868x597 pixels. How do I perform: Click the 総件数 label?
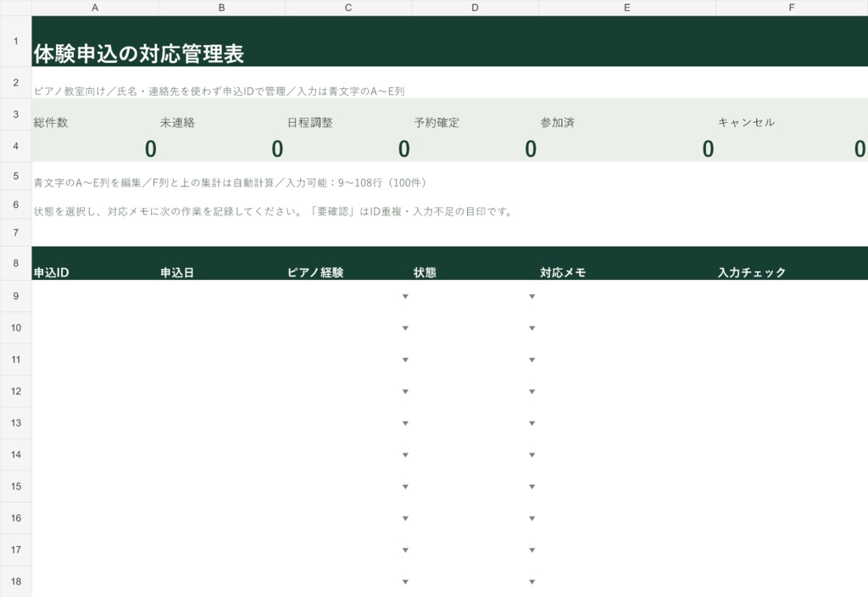[x=51, y=123]
